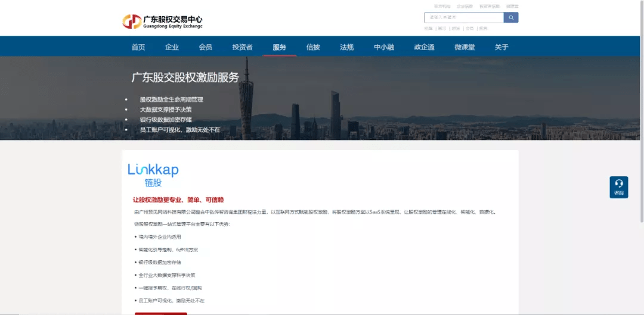Click the list item 智能化引导定制，6步出方案
This screenshot has height=315, width=644.
[x=168, y=249]
